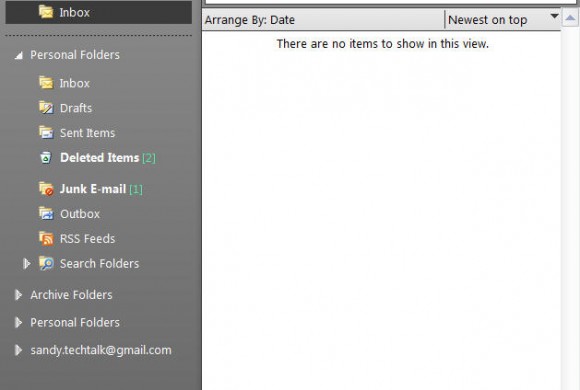Screen dimensions: 580x390
Task: Expand the sandy.techtalk@gmail.com account
Action: pyautogui.click(x=18, y=350)
